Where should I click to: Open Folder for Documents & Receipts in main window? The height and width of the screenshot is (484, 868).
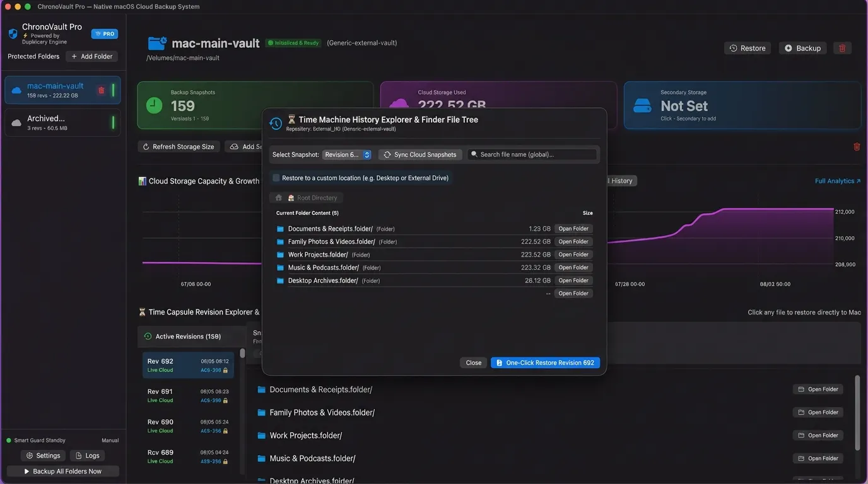[818, 389]
